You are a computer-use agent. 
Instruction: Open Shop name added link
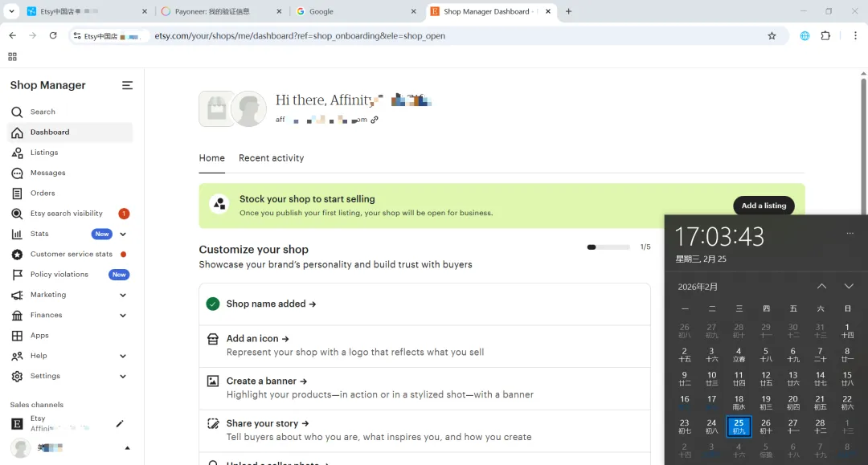272,304
